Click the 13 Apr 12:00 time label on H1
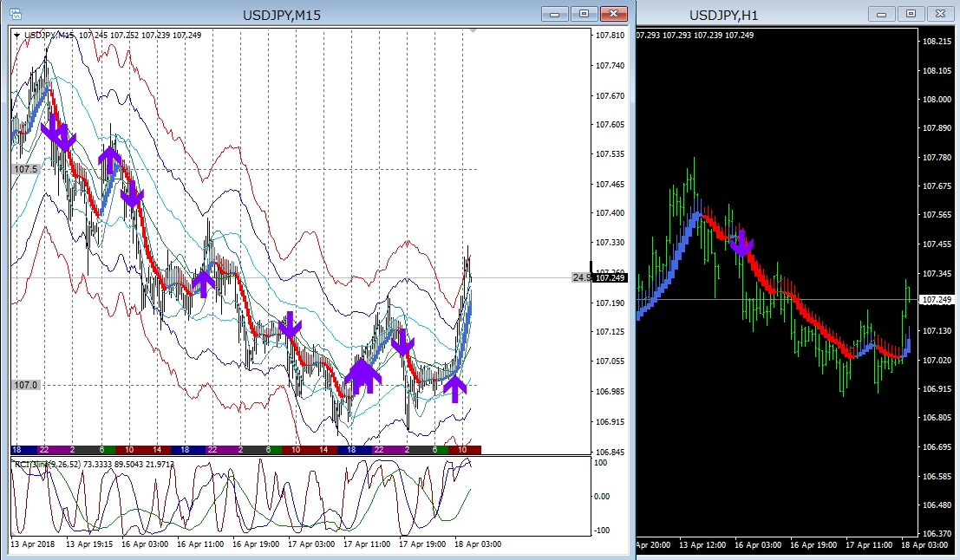 click(702, 544)
